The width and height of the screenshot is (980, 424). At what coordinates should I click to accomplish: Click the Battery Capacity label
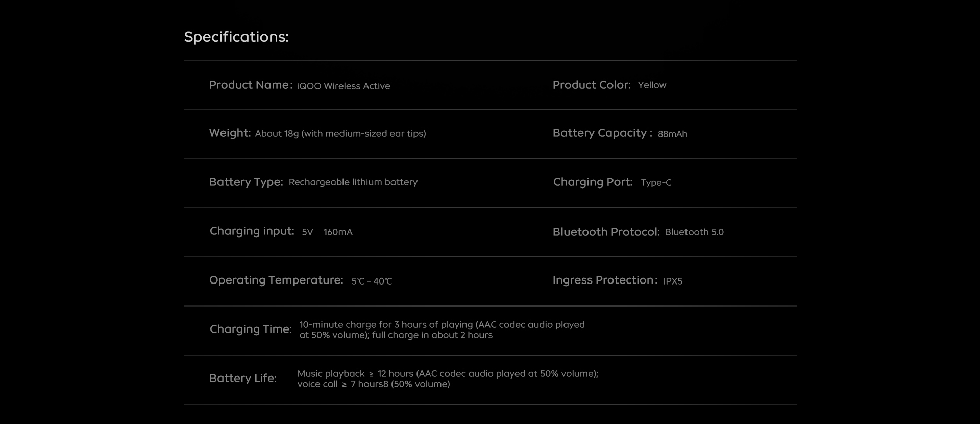point(602,133)
